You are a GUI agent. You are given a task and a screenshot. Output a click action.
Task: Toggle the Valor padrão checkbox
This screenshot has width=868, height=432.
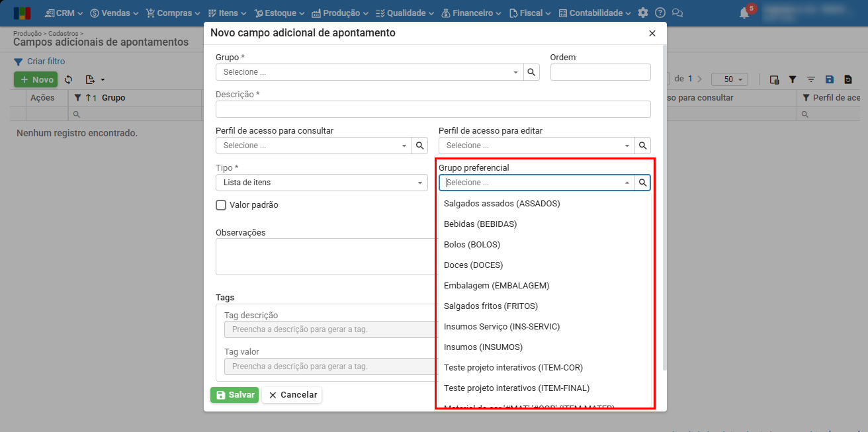pyautogui.click(x=222, y=205)
